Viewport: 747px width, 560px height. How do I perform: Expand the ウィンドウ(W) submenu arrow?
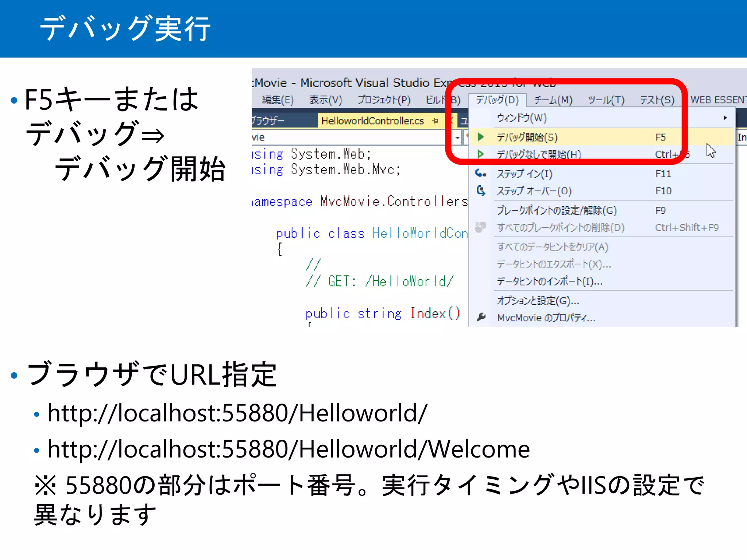point(725,118)
